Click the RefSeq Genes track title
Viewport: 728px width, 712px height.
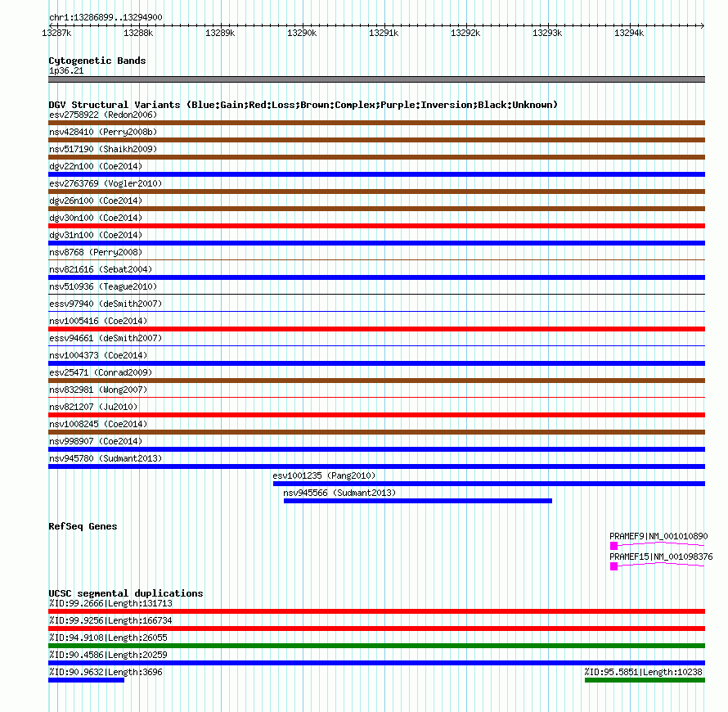point(83,526)
